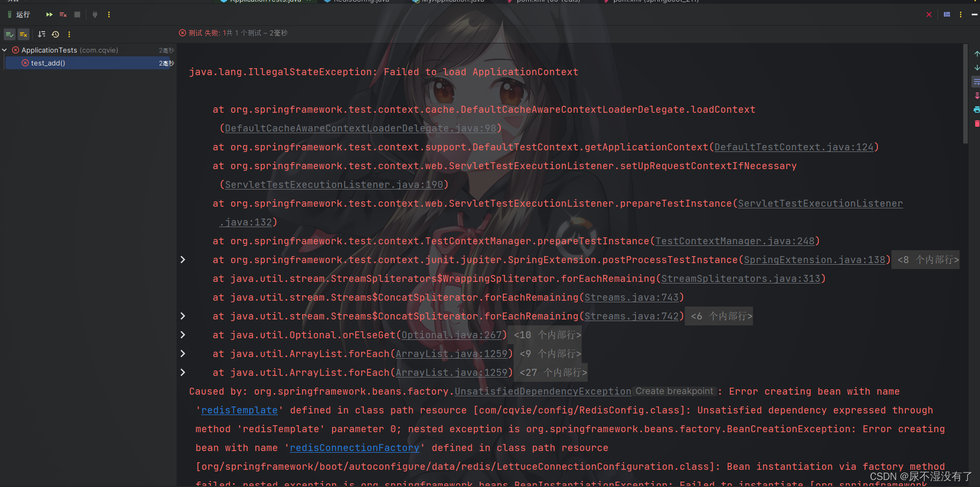Collapse ApplicationTests tree node
This screenshot has height=487, width=980.
(5, 50)
